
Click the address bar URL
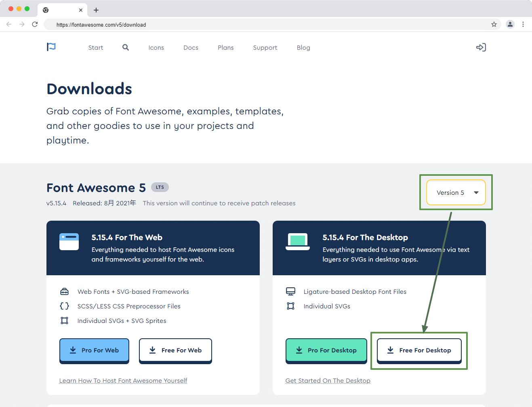(x=101, y=25)
